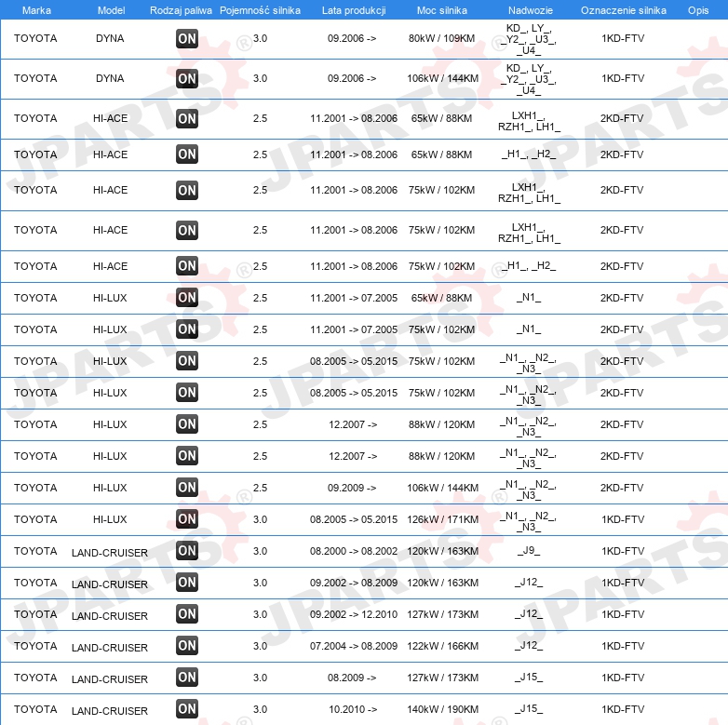728x725 pixels.
Task: Click the Nadwozie column header
Action: (x=531, y=10)
